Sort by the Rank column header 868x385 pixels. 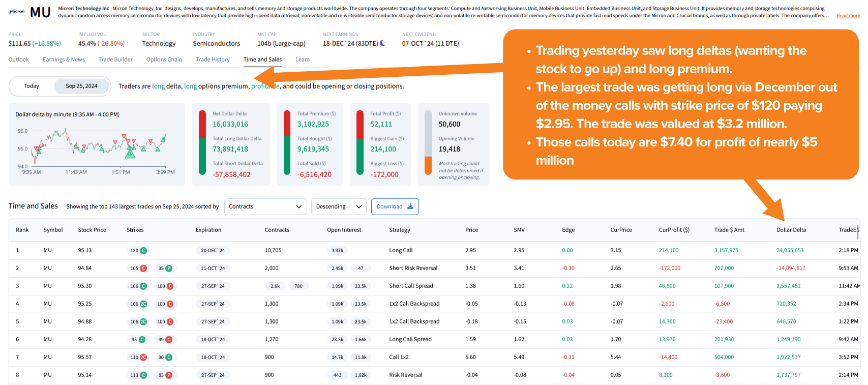coord(22,230)
